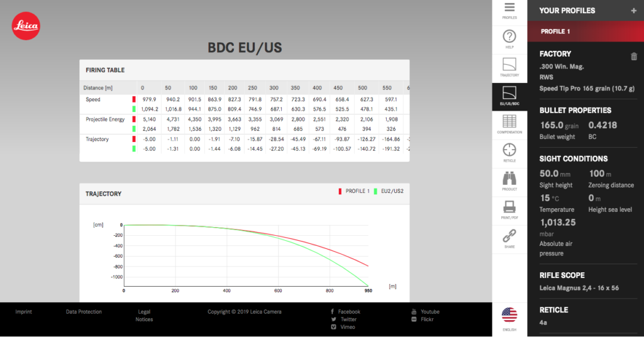
Task: Click speed cell 1,094.2
Action: (150, 109)
